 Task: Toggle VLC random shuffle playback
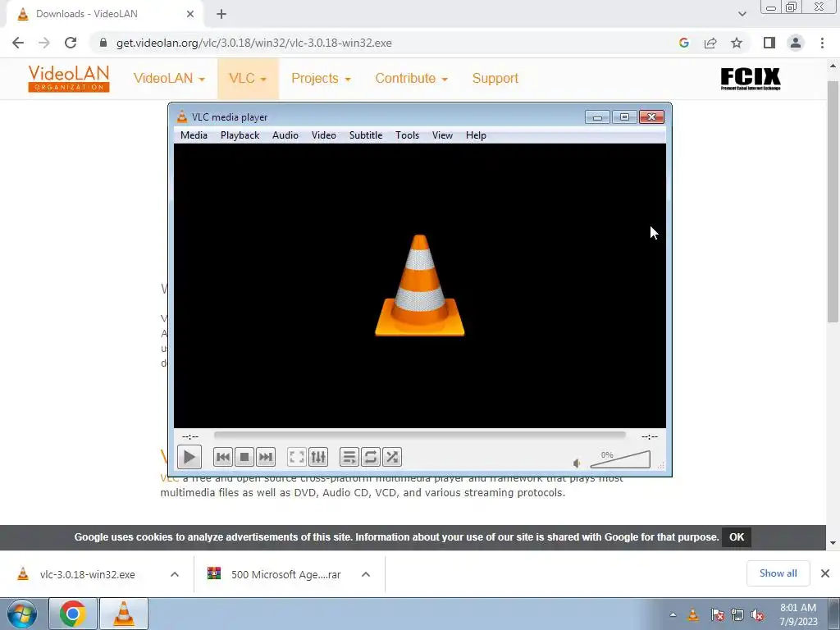391,457
